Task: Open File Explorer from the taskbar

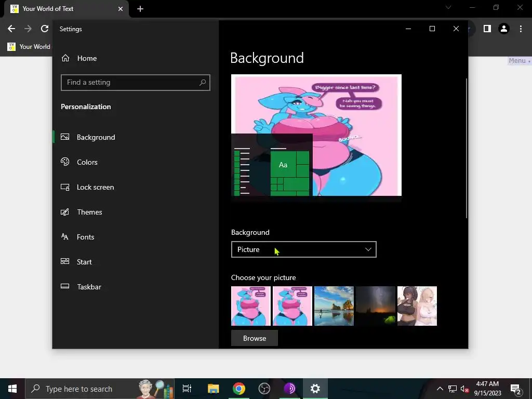Action: point(214,389)
